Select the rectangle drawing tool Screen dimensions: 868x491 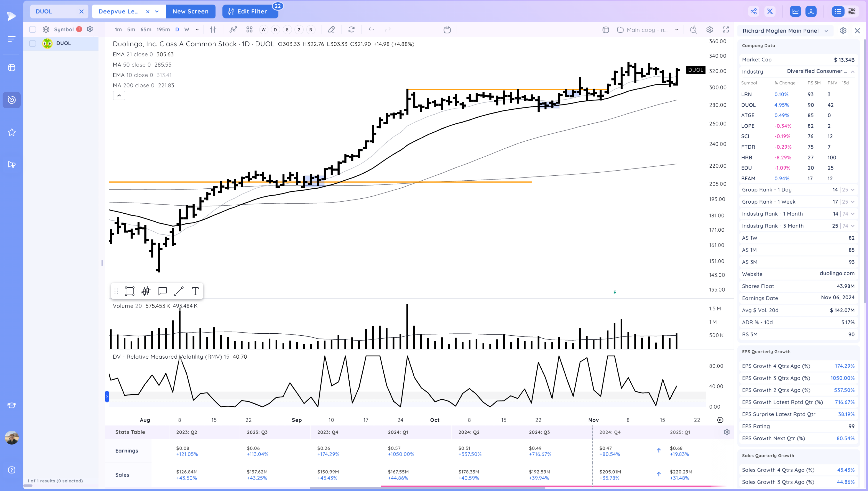[130, 291]
